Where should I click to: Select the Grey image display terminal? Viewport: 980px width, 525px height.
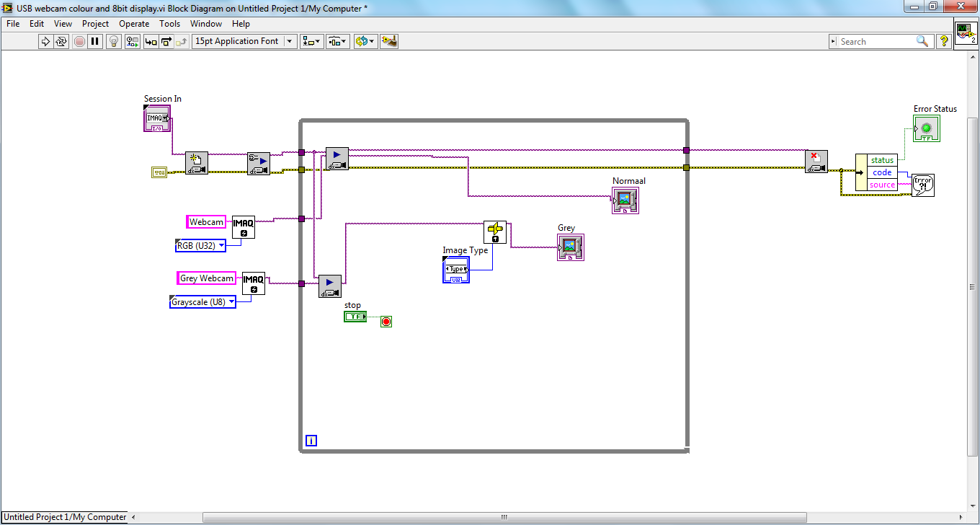pyautogui.click(x=570, y=247)
